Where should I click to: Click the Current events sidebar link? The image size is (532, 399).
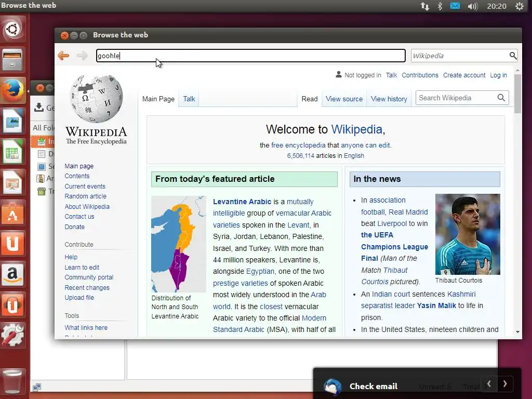click(85, 187)
